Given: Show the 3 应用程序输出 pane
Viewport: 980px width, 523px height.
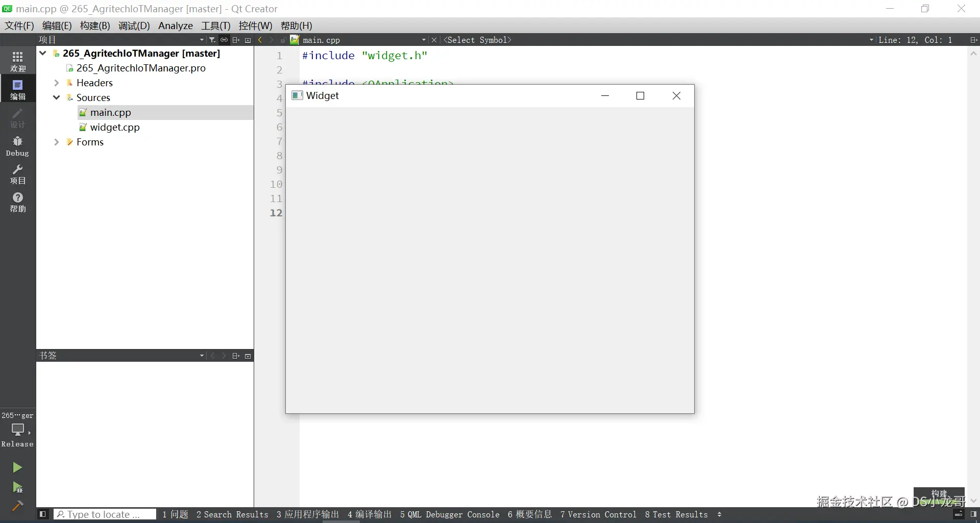Looking at the screenshot, I should tap(307, 514).
